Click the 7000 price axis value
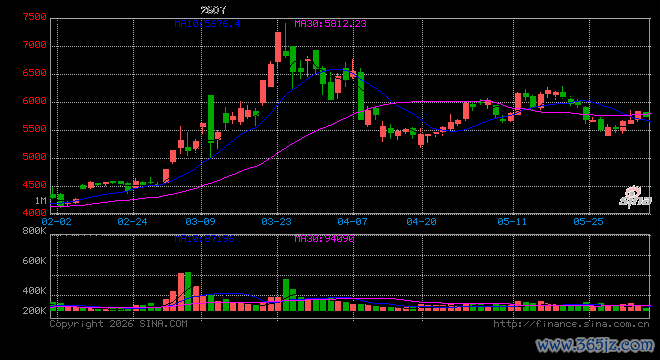 click(35, 45)
